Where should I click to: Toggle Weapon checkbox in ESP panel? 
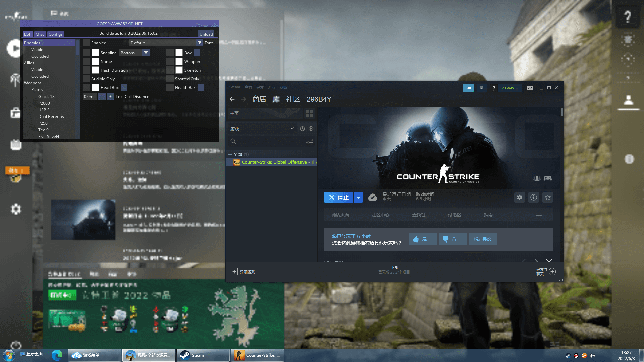[x=170, y=61]
